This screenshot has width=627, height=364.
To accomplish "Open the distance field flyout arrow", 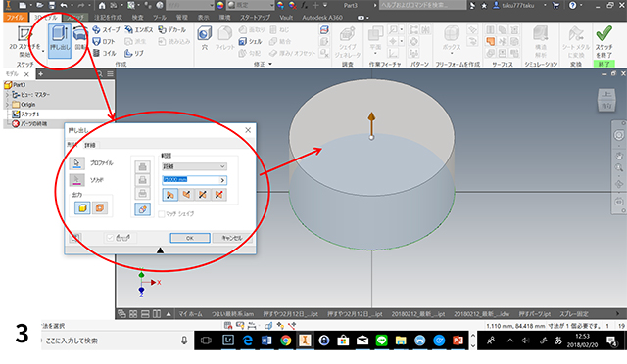I will coord(222,180).
